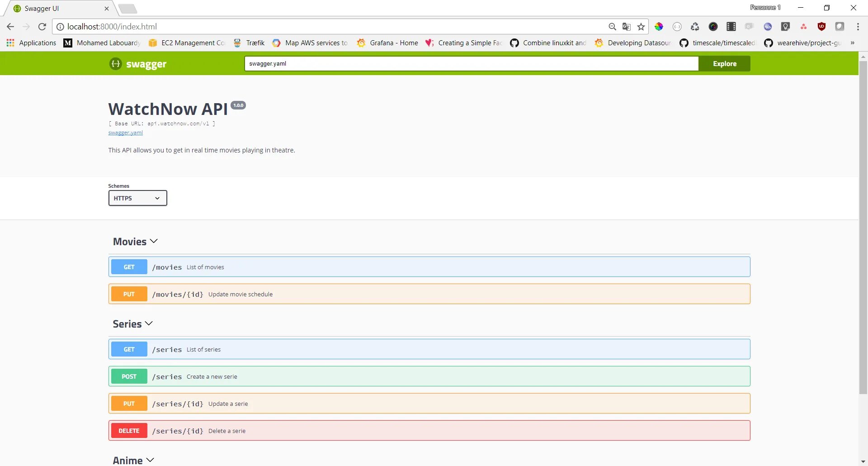868x466 pixels.
Task: Open Chrome's three-dot menu
Action: pos(858,26)
